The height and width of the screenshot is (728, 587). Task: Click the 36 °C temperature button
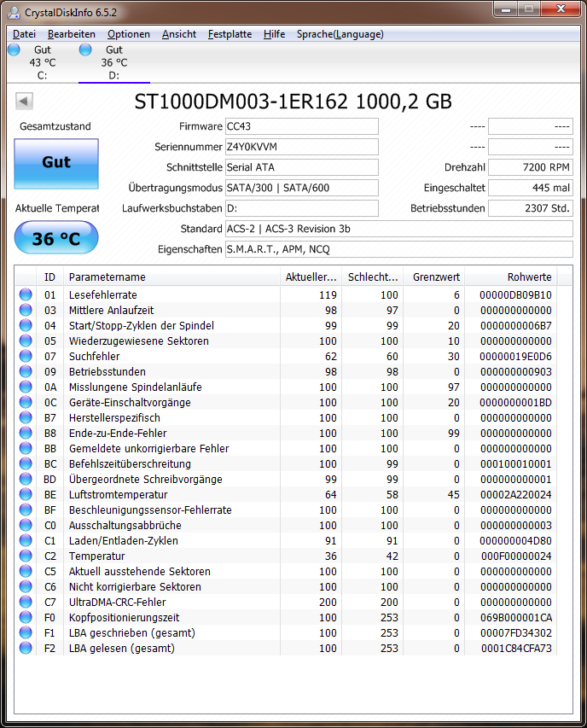56,237
